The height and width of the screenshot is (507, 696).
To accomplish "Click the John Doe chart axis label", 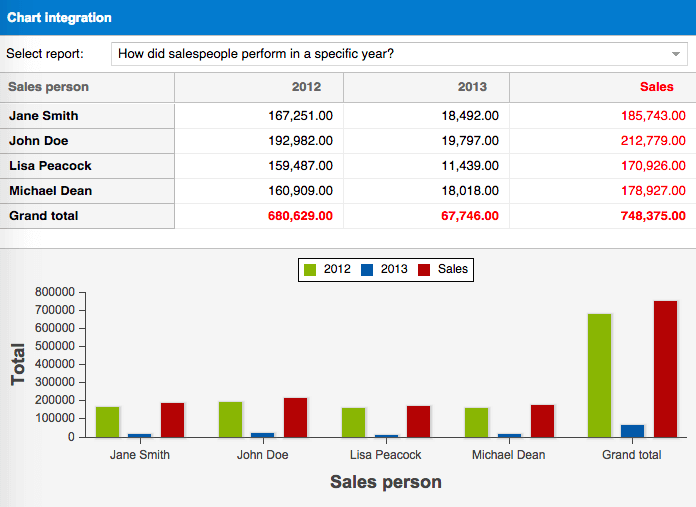I will coord(263,455).
